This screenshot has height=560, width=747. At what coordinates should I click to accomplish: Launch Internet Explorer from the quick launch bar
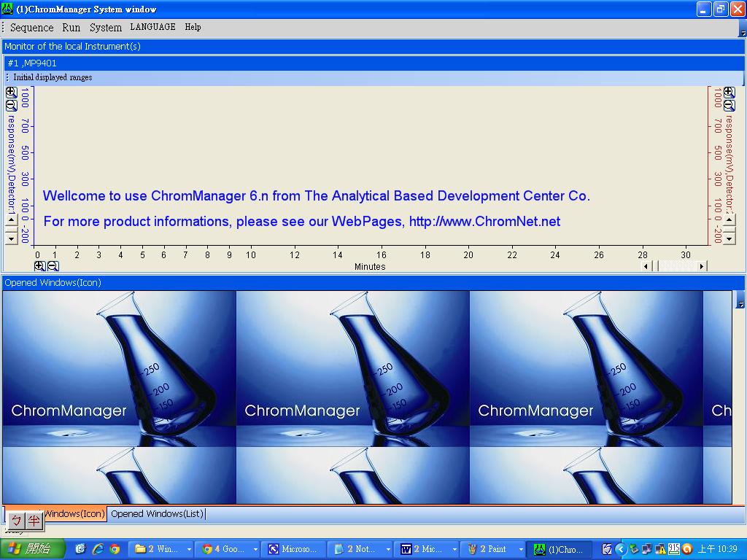pyautogui.click(x=98, y=549)
